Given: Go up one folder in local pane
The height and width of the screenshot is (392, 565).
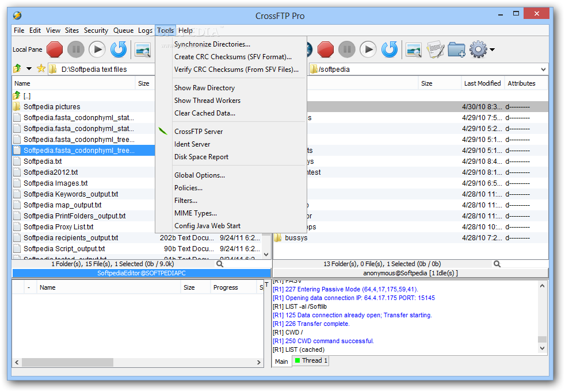Looking at the screenshot, I should 17,68.
